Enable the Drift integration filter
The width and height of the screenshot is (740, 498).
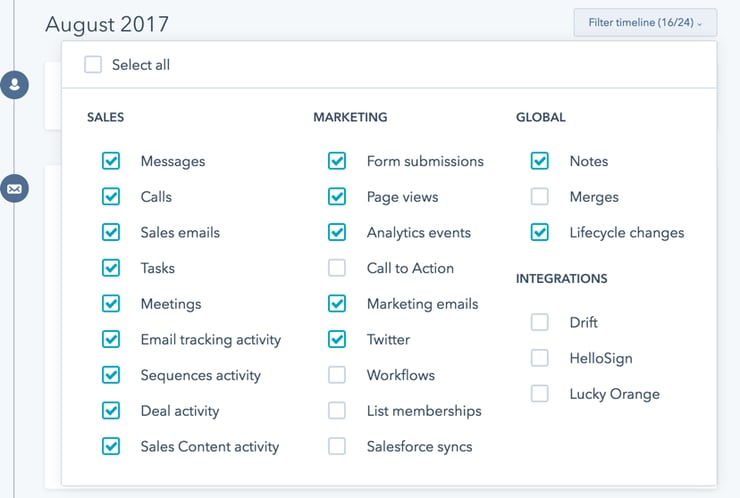pyautogui.click(x=540, y=322)
